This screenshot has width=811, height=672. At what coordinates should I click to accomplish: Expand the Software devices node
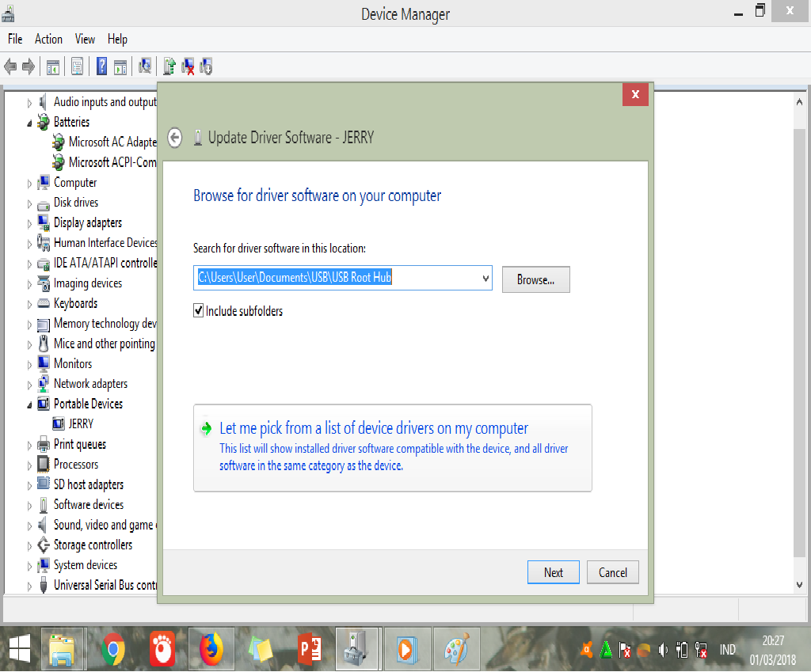[29, 506]
